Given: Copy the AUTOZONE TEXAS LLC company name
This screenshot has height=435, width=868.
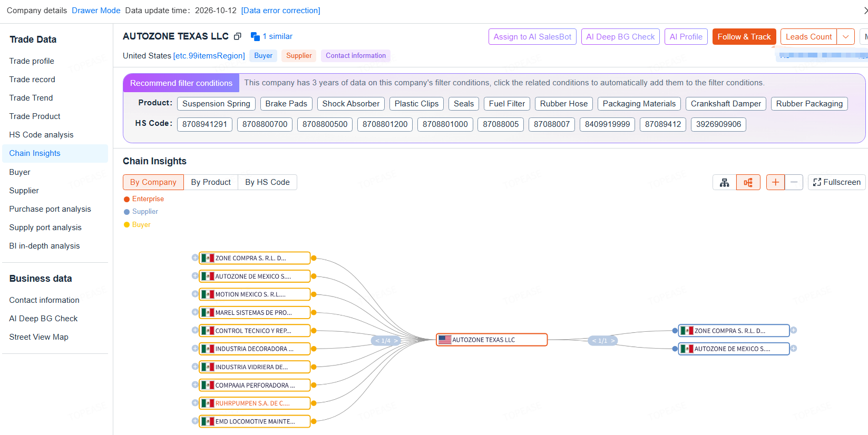Looking at the screenshot, I should pos(238,36).
